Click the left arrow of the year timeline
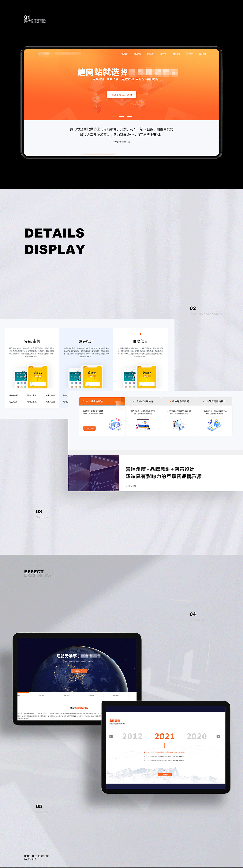The width and height of the screenshot is (243, 868). click(111, 736)
